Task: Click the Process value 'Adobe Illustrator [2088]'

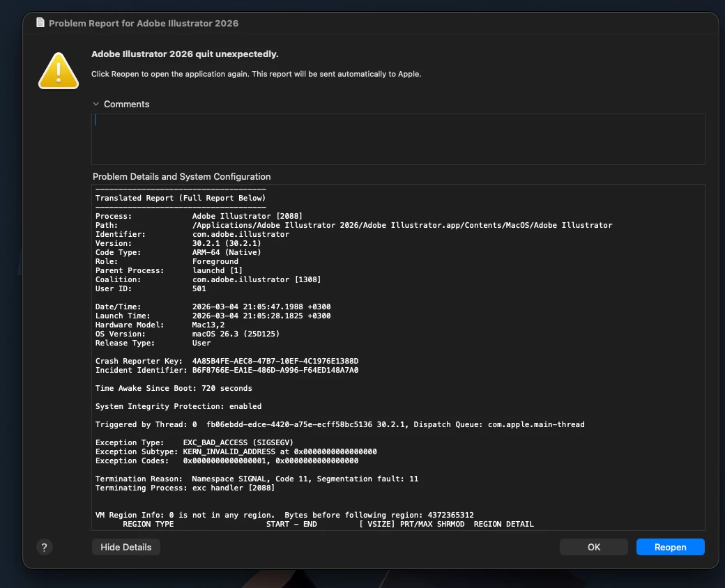Action: click(x=247, y=216)
